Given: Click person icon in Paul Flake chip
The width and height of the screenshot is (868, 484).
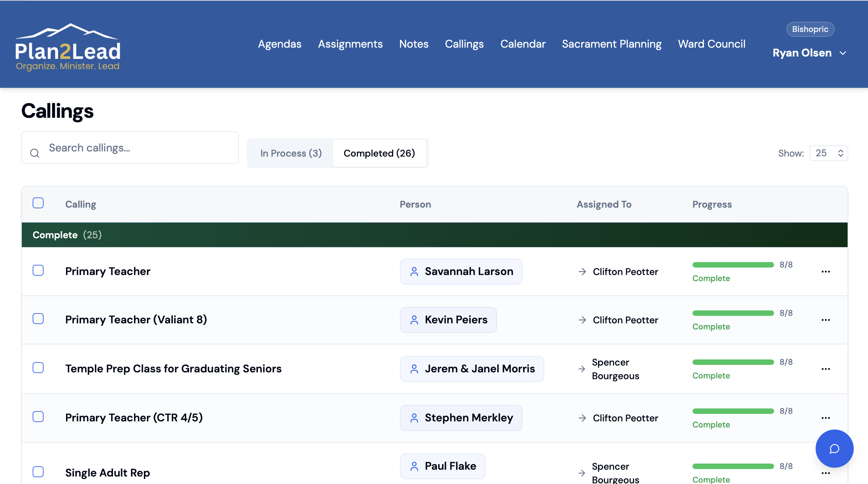Looking at the screenshot, I should pyautogui.click(x=414, y=466).
